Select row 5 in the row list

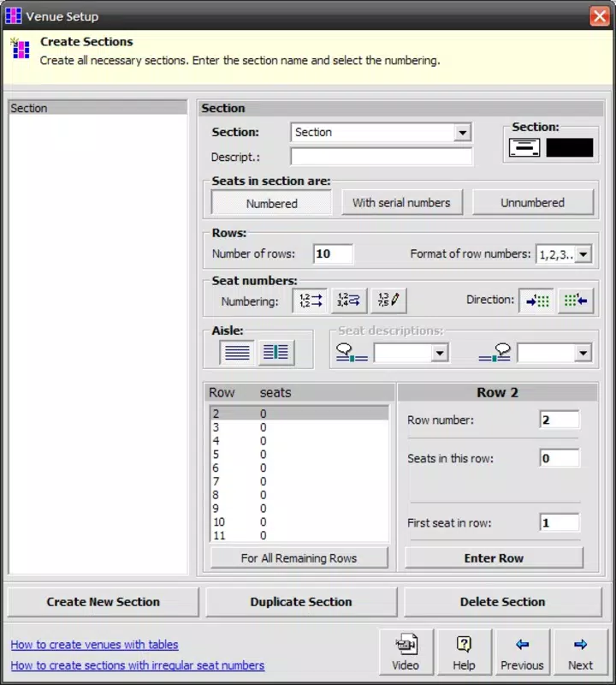point(299,454)
